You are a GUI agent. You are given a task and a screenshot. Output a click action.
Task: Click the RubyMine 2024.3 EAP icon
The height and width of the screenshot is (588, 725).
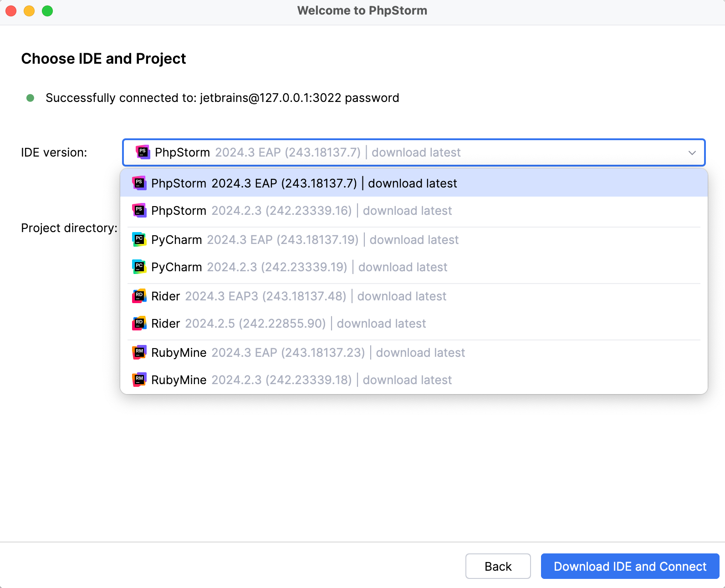tap(139, 352)
